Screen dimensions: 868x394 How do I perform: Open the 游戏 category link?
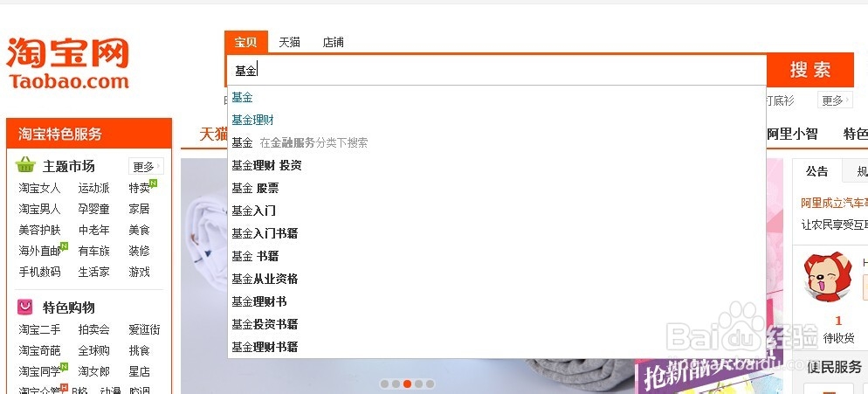click(140, 272)
